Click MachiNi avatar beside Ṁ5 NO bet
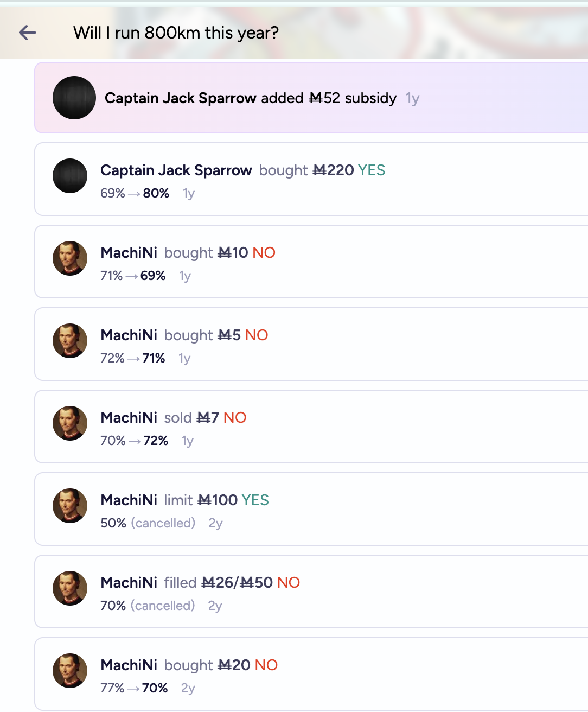The image size is (588, 712). [x=70, y=341]
